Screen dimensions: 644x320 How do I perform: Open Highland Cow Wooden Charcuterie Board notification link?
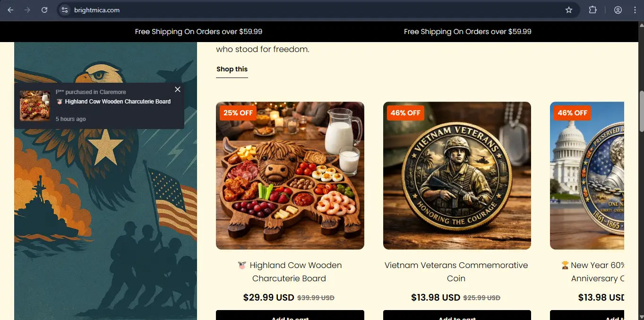pos(118,102)
